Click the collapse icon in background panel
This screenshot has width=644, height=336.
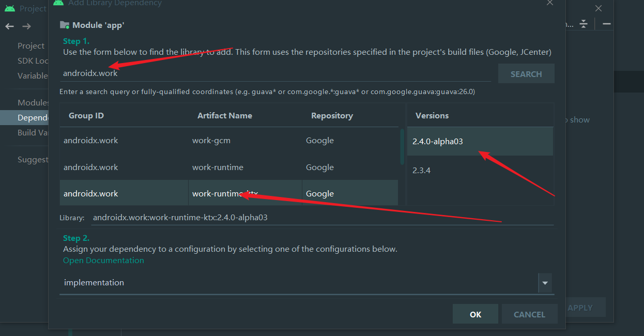[x=584, y=24]
